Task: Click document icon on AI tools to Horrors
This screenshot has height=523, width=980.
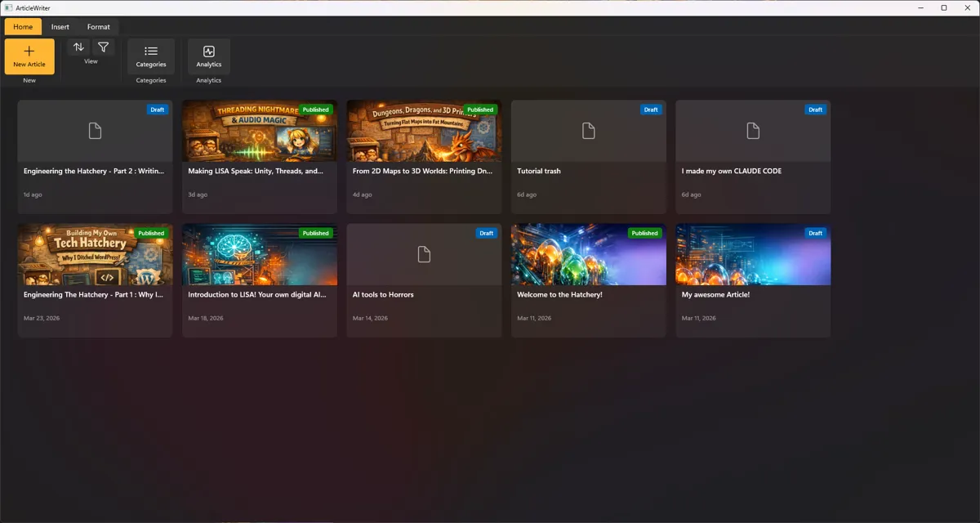Action: pos(424,254)
